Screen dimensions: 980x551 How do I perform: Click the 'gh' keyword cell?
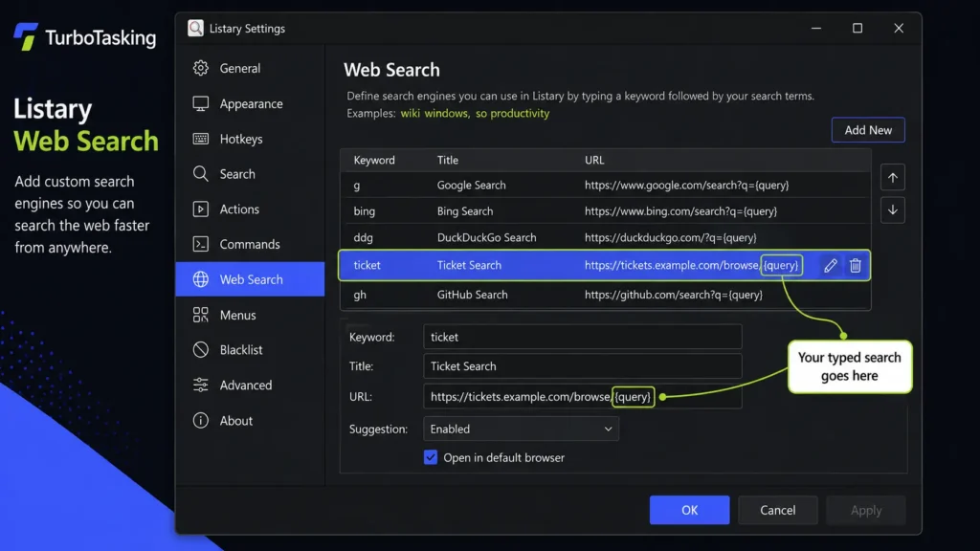click(360, 295)
